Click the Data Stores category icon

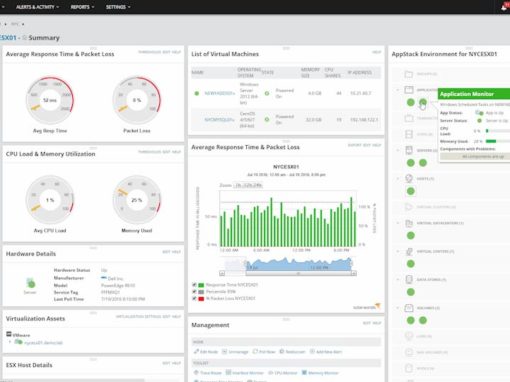tap(409, 279)
